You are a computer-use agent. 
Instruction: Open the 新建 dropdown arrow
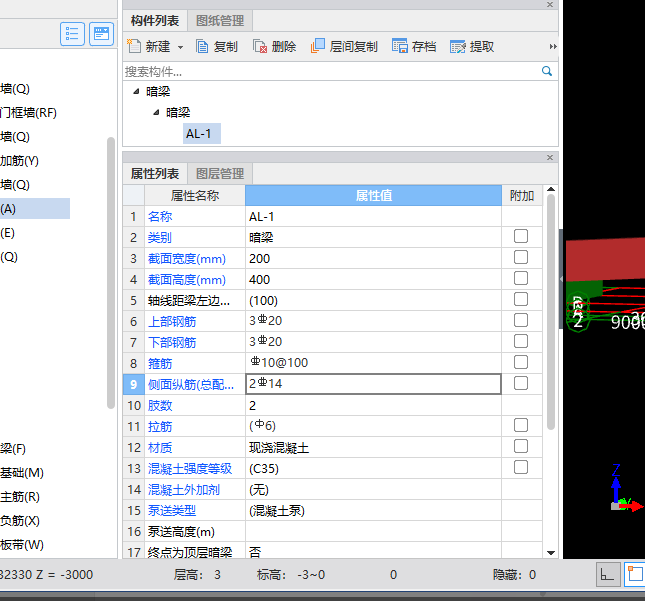(x=180, y=47)
